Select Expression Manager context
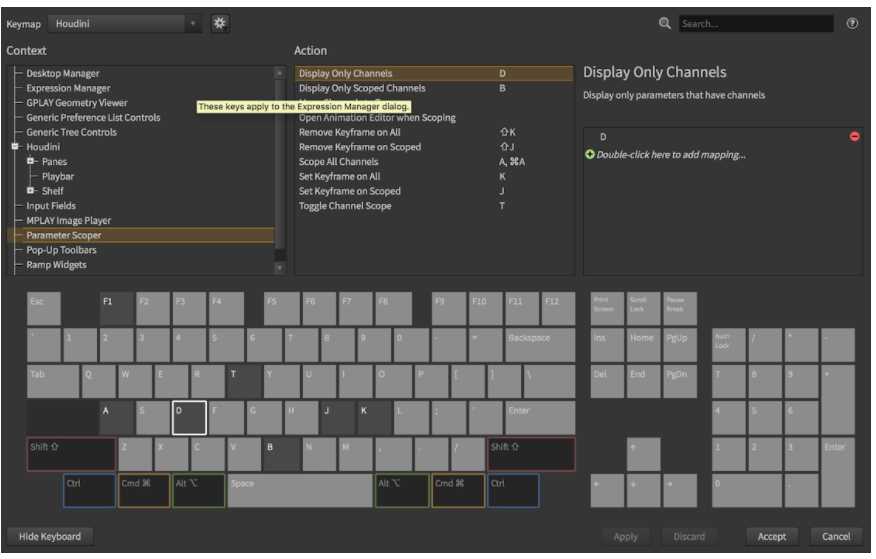This screenshot has height=559, width=876. pos(68,88)
